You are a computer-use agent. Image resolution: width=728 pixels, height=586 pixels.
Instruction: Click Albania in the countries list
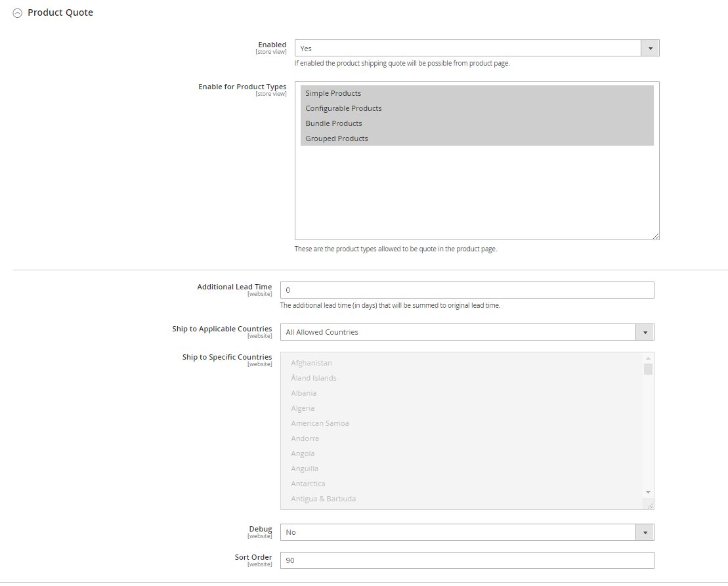tap(304, 393)
